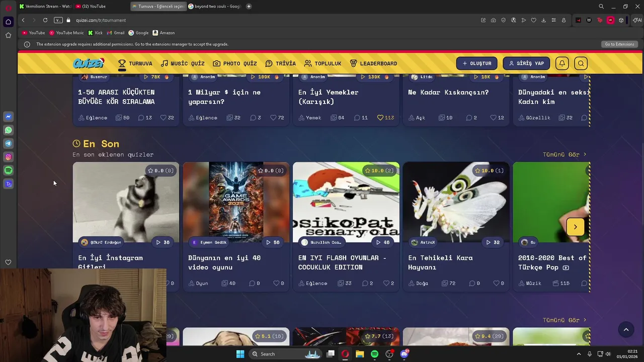Image resolution: width=644 pixels, height=362 pixels.
Task: Click the Go to Extensions button
Action: point(619,44)
